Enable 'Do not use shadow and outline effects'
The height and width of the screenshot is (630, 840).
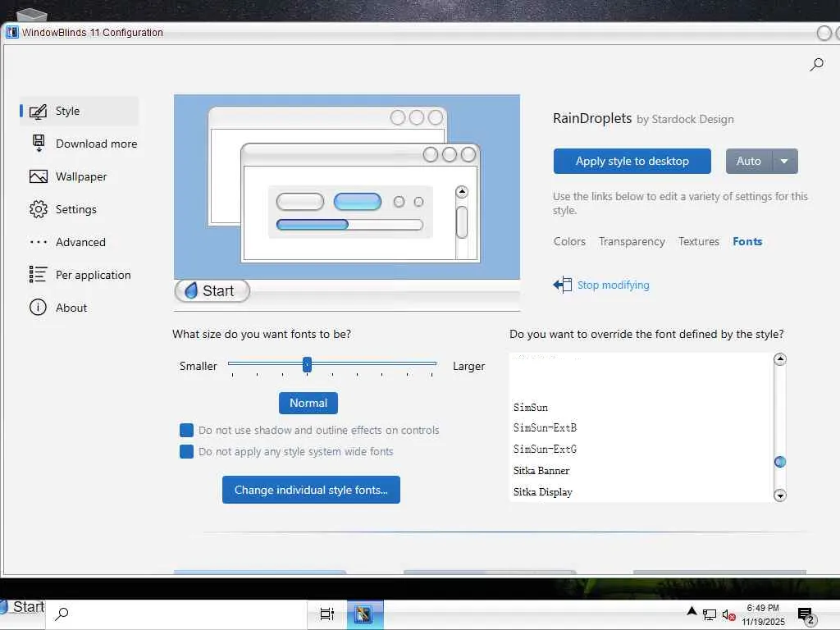pos(186,430)
